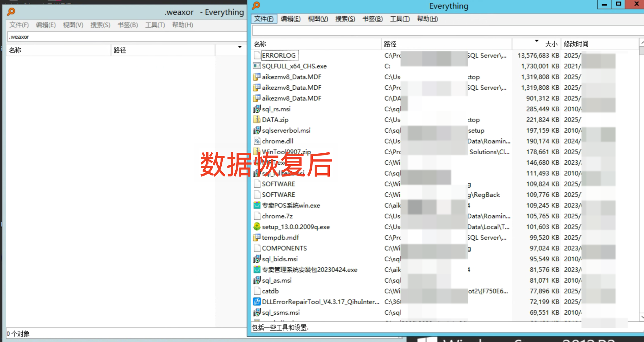The image size is (644, 342).
Task: Open 搜索(S) menu in right Everything window
Action: [345, 19]
